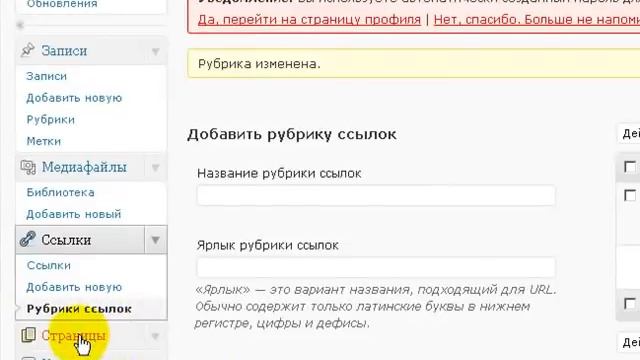The width and height of the screenshot is (640, 360).
Task: Choose Добавить новый under Медиафайлы
Action: coord(73,214)
